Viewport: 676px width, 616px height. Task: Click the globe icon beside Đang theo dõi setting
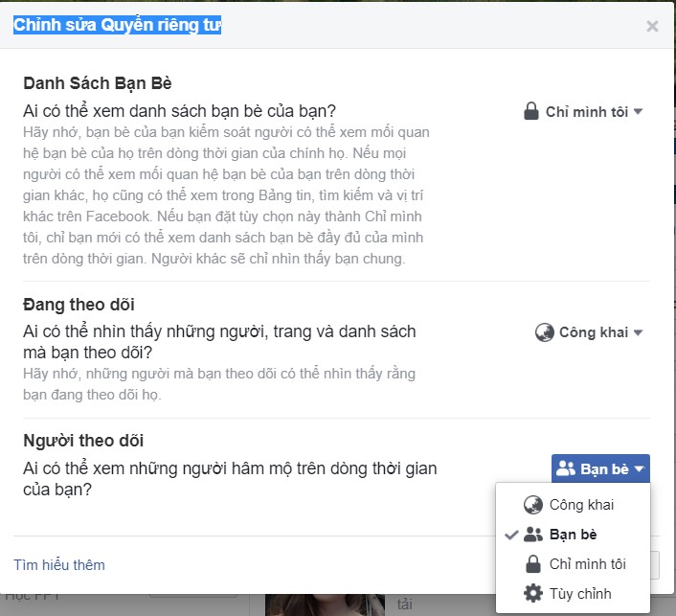point(545,332)
